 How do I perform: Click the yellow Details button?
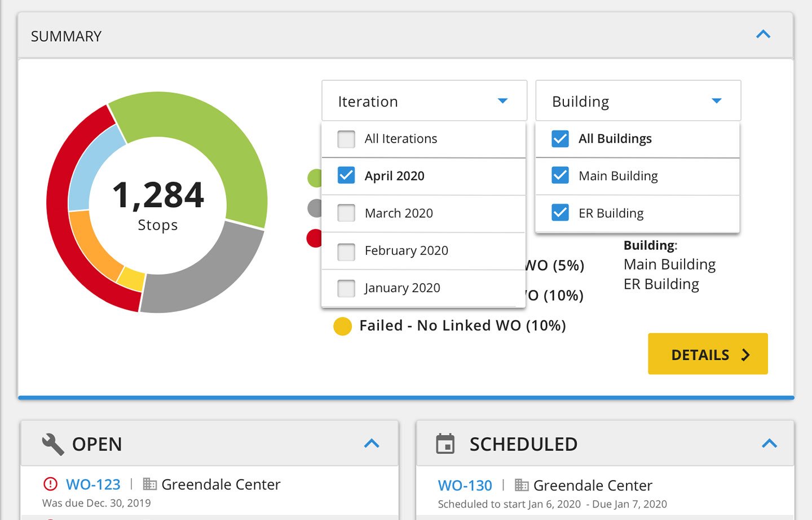(x=708, y=354)
